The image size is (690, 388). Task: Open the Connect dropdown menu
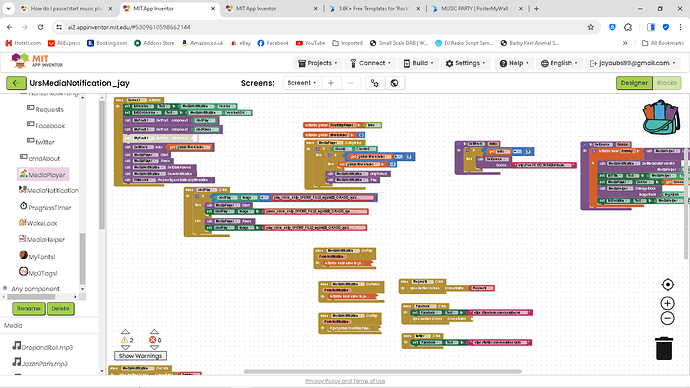pos(371,63)
